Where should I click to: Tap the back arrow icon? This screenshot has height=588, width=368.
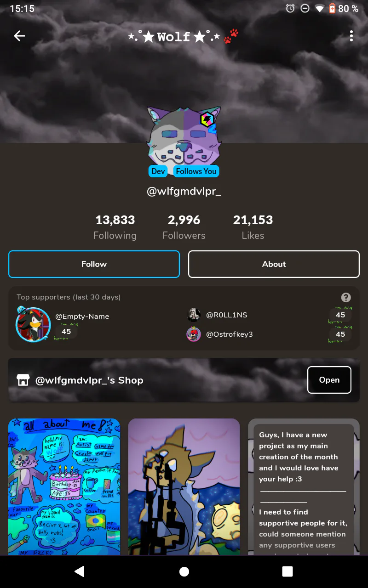(x=19, y=36)
